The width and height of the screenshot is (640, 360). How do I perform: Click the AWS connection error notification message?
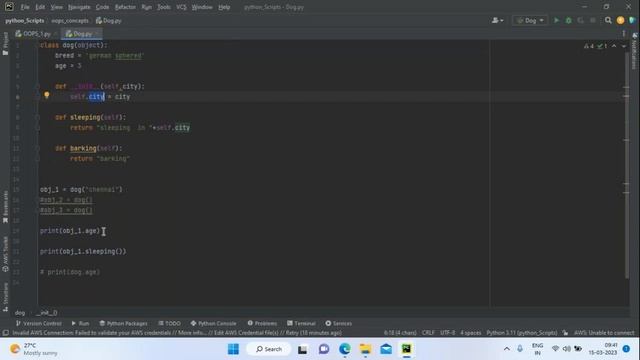177,333
